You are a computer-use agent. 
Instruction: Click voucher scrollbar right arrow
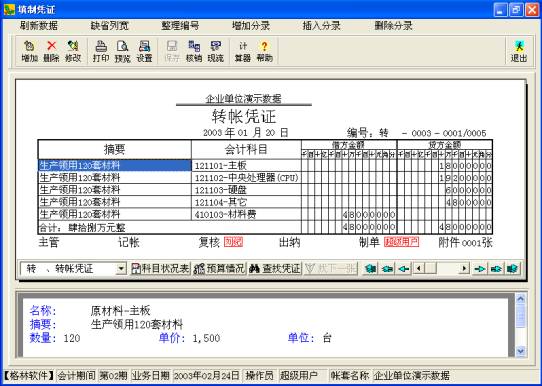(464, 269)
